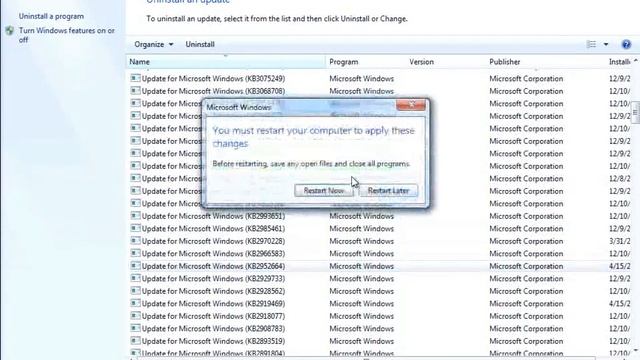Open Turn Windows features on or off
The height and width of the screenshot is (360, 640).
coord(67,35)
